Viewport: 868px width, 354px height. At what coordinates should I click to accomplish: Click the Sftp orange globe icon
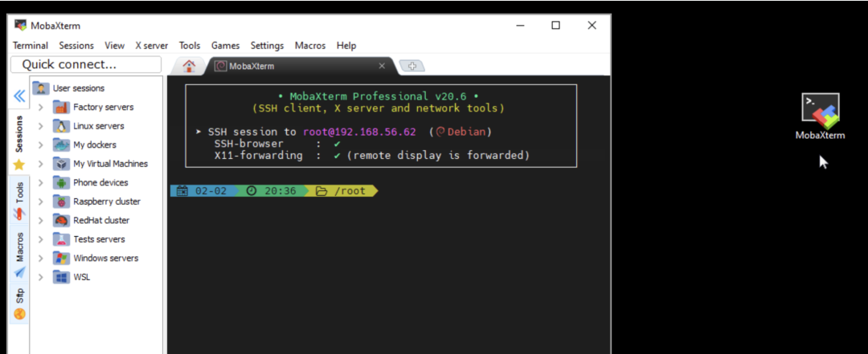click(19, 315)
